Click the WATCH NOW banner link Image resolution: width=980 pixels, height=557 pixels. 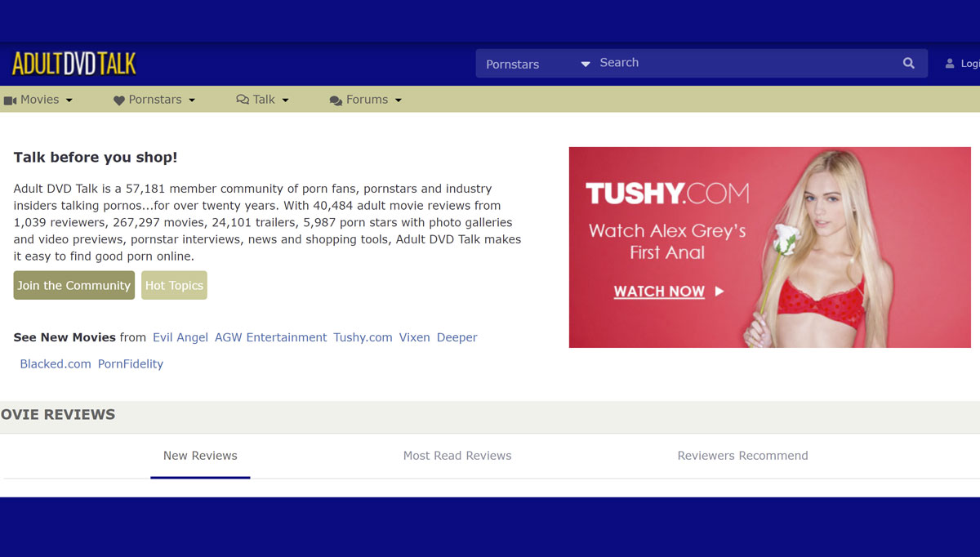point(668,292)
